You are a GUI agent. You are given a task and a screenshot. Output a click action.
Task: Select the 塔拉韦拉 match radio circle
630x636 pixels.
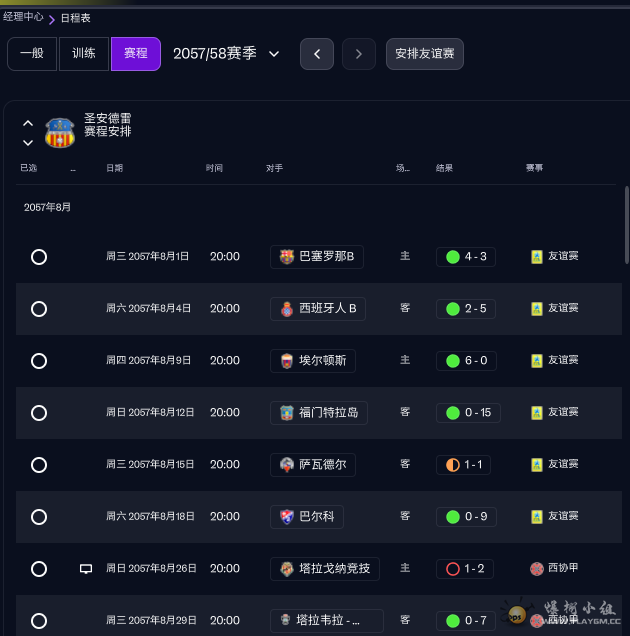click(x=39, y=621)
